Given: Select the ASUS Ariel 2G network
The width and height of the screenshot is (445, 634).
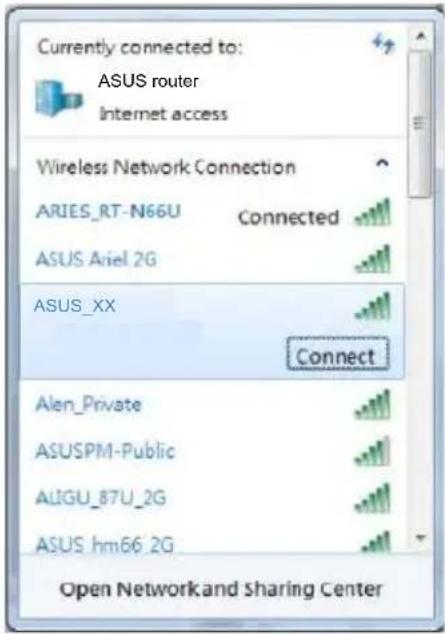Looking at the screenshot, I should pos(213,260).
